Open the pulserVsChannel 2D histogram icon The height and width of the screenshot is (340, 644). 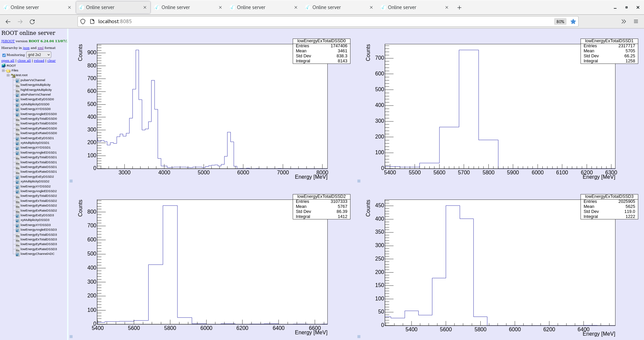coord(17,80)
